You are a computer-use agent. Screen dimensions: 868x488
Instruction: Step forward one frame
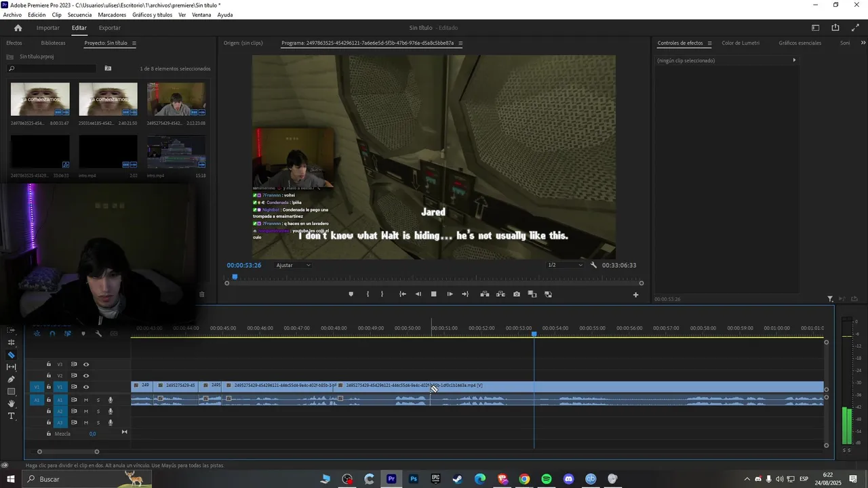point(450,294)
